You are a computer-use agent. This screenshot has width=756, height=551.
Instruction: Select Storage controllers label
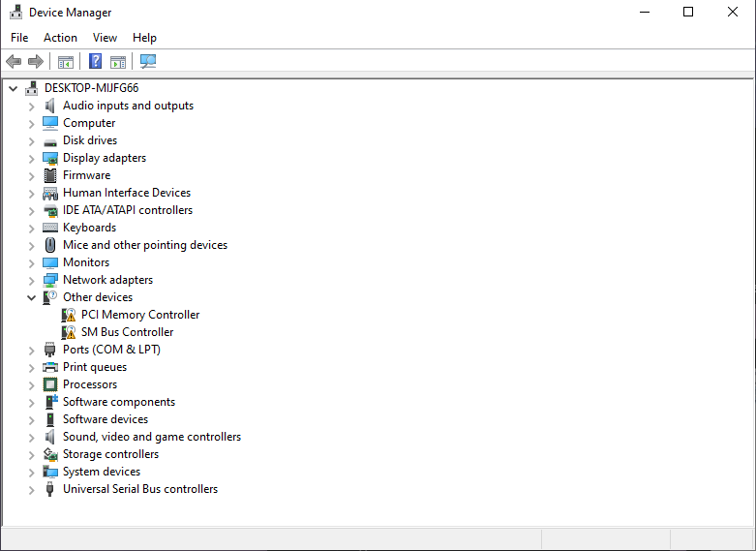111,454
